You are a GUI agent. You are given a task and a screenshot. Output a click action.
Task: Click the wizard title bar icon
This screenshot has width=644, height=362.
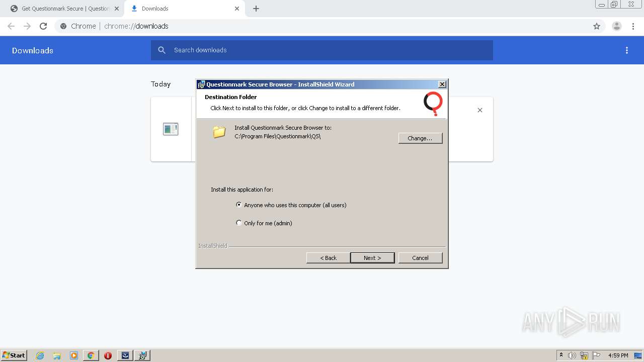pos(201,84)
